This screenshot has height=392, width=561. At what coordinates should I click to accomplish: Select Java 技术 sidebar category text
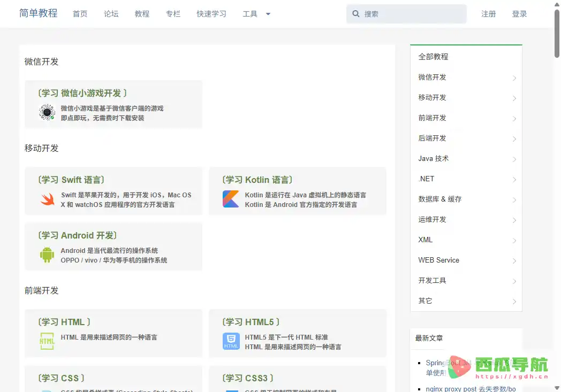(x=433, y=159)
